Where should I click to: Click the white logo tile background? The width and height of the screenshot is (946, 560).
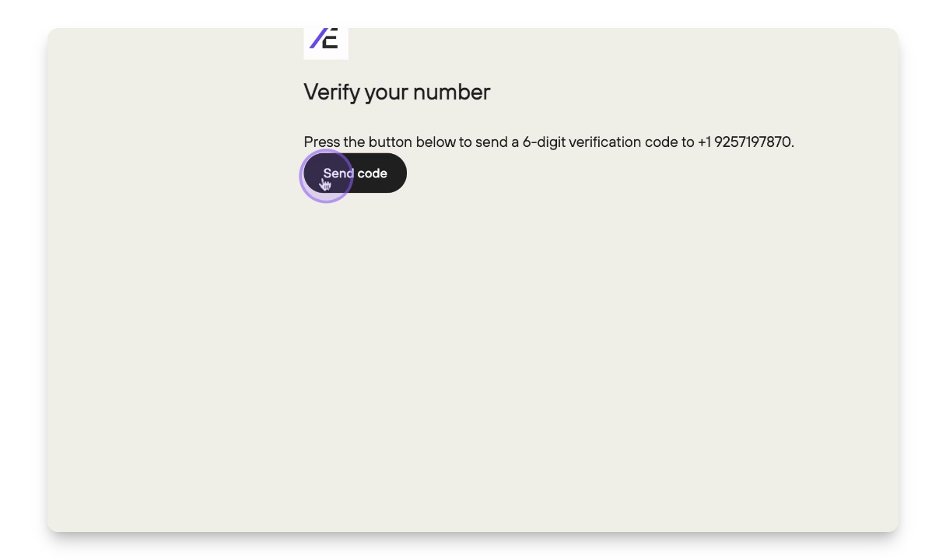click(342, 51)
